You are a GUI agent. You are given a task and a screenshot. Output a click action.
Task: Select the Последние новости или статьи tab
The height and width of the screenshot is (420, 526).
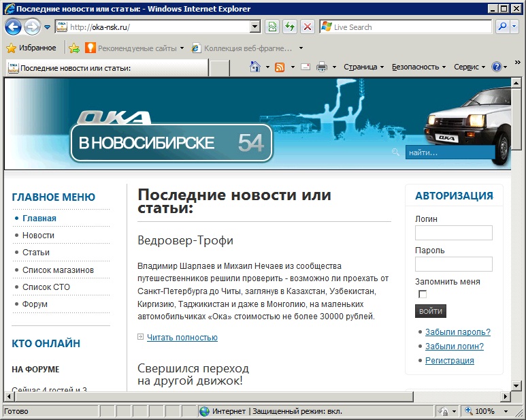tap(107, 68)
